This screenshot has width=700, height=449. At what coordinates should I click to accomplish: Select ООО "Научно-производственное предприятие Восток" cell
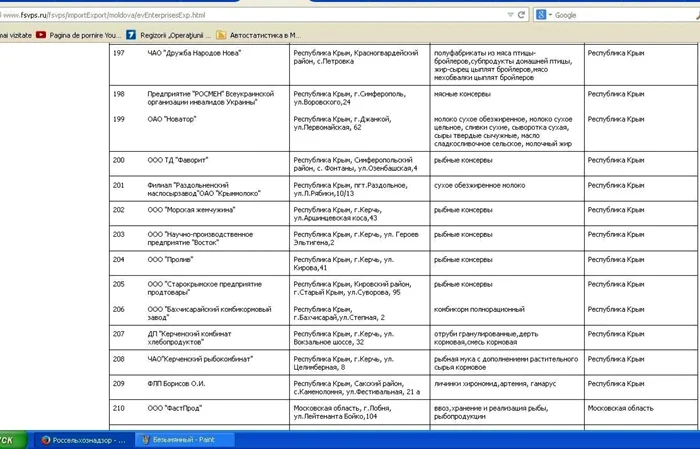[200, 238]
